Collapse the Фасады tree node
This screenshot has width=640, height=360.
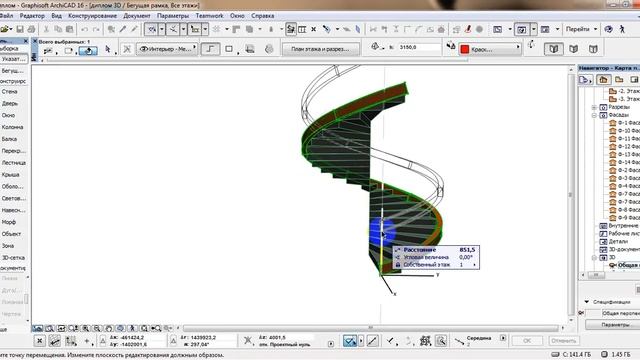pyautogui.click(x=594, y=116)
